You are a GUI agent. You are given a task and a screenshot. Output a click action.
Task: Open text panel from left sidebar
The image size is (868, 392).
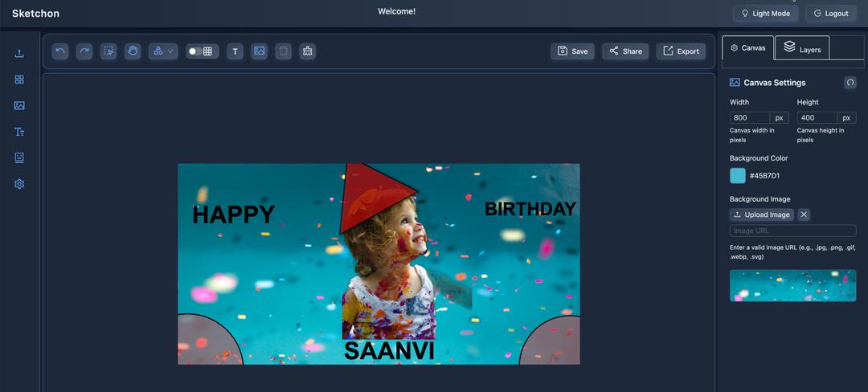tap(19, 132)
